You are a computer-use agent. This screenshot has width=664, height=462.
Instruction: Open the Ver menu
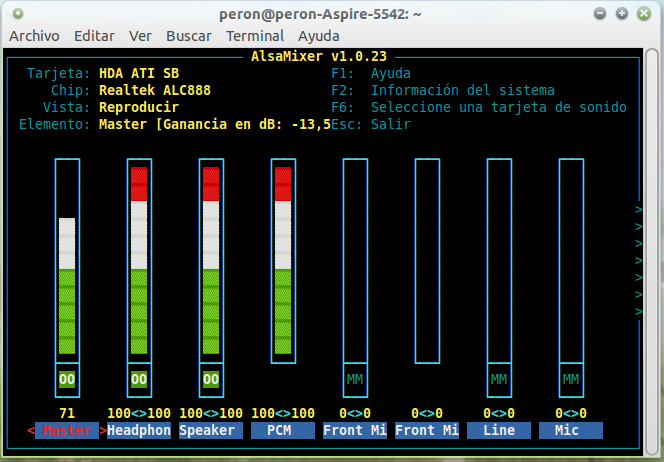click(140, 36)
